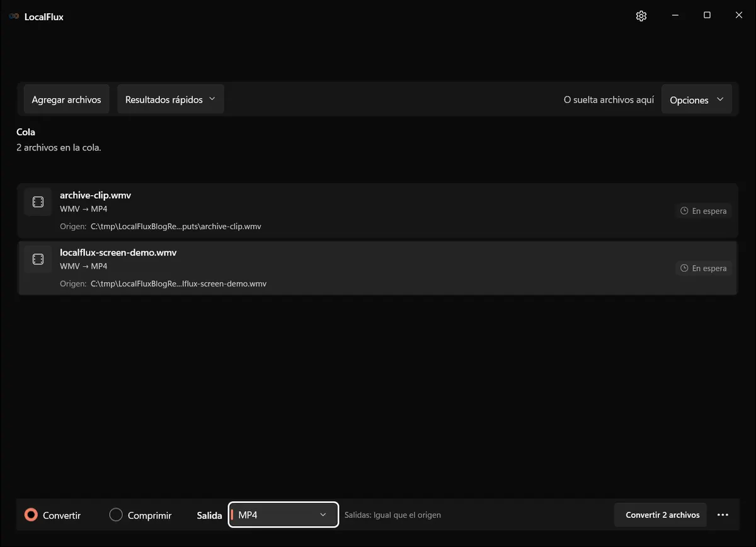Click the Cola heading
756x547 pixels.
coord(26,132)
